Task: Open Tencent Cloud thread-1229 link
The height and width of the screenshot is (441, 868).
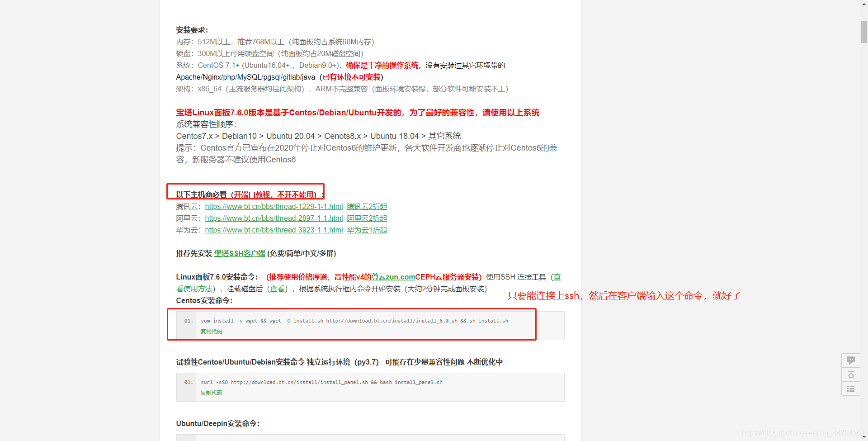Action: pyautogui.click(x=274, y=207)
